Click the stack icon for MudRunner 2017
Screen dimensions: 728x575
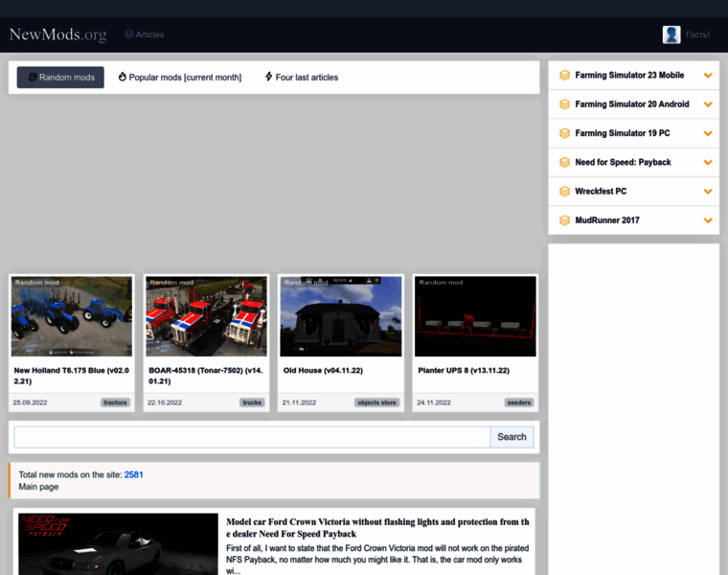click(564, 220)
